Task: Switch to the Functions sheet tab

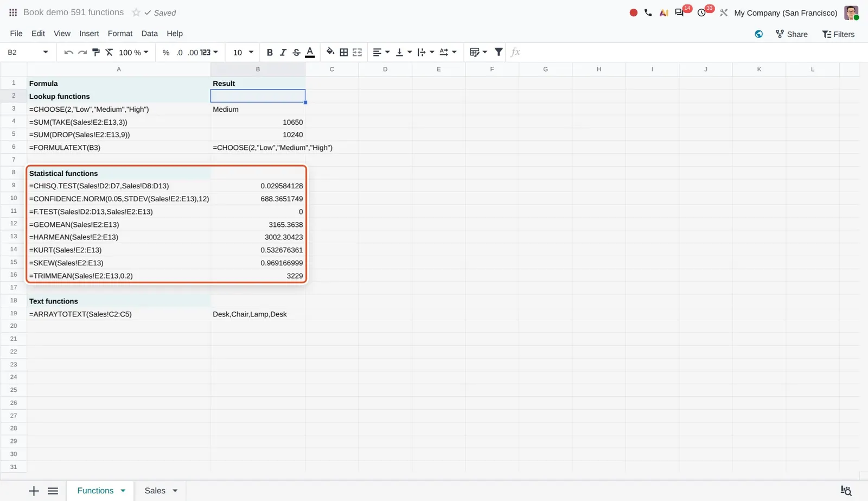Action: coord(95,491)
